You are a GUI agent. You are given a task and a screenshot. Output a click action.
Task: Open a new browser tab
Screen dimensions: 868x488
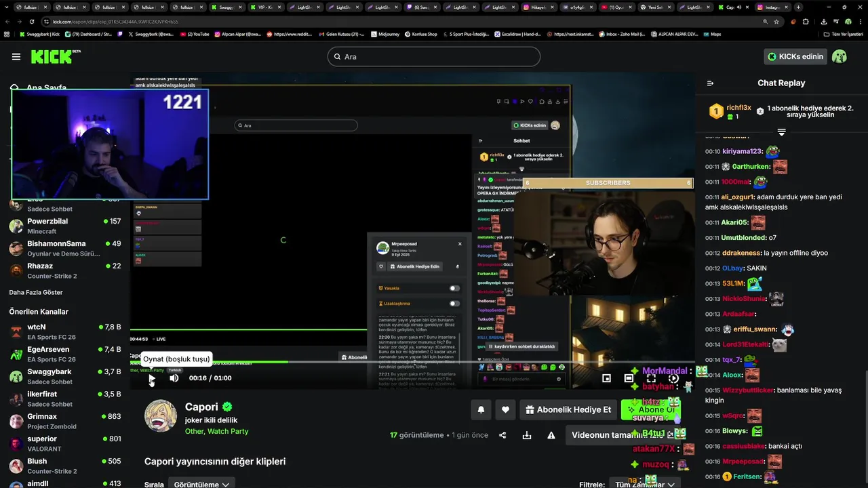798,7
